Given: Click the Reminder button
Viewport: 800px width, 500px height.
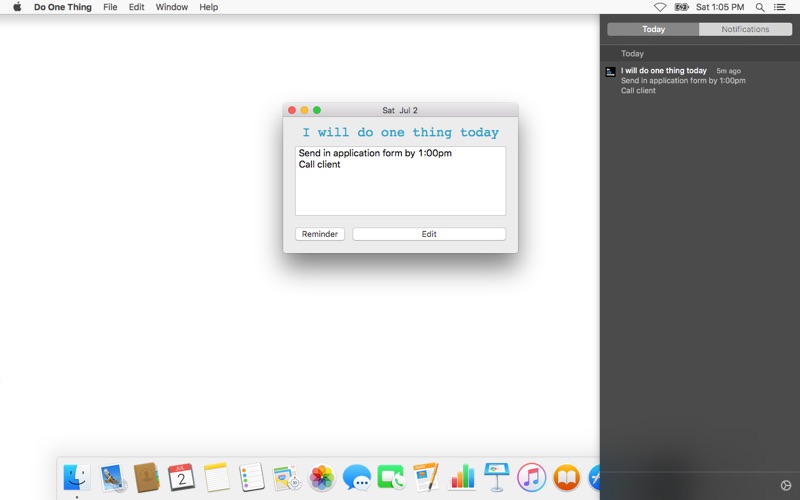Looking at the screenshot, I should pos(320,234).
